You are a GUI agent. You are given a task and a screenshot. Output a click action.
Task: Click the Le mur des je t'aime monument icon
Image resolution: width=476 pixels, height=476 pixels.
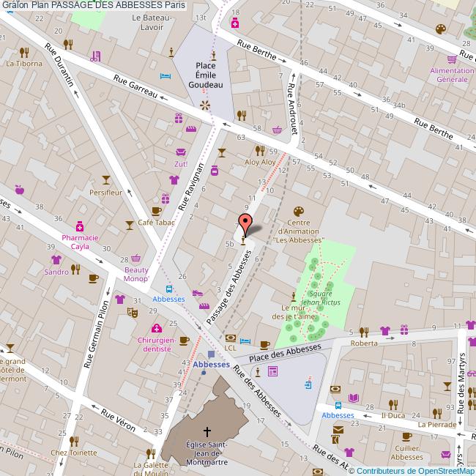point(294,297)
